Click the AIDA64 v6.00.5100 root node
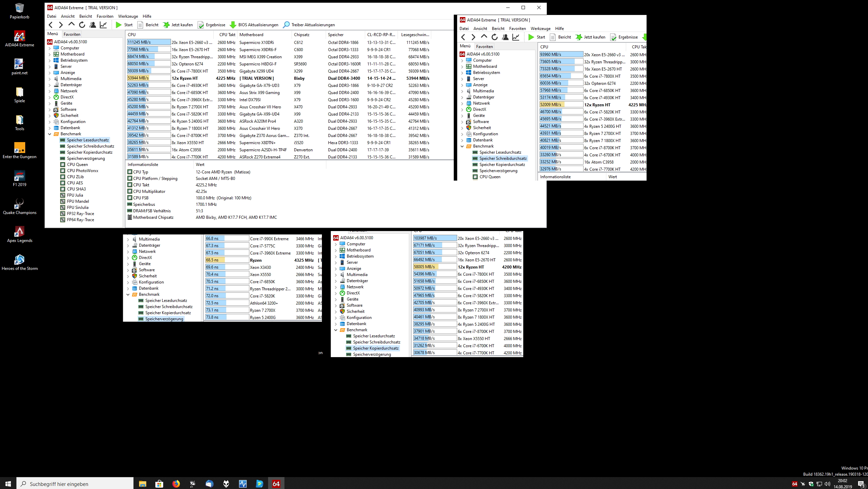 (71, 42)
